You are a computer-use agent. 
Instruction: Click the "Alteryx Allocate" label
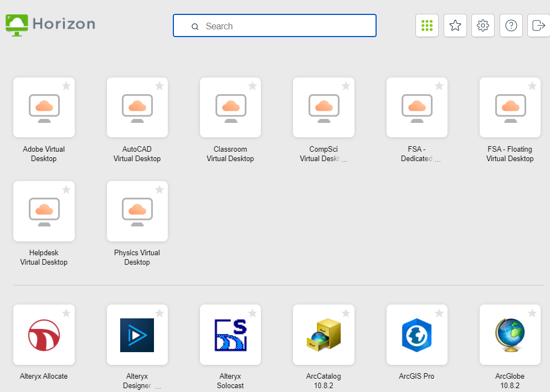pyautogui.click(x=44, y=376)
